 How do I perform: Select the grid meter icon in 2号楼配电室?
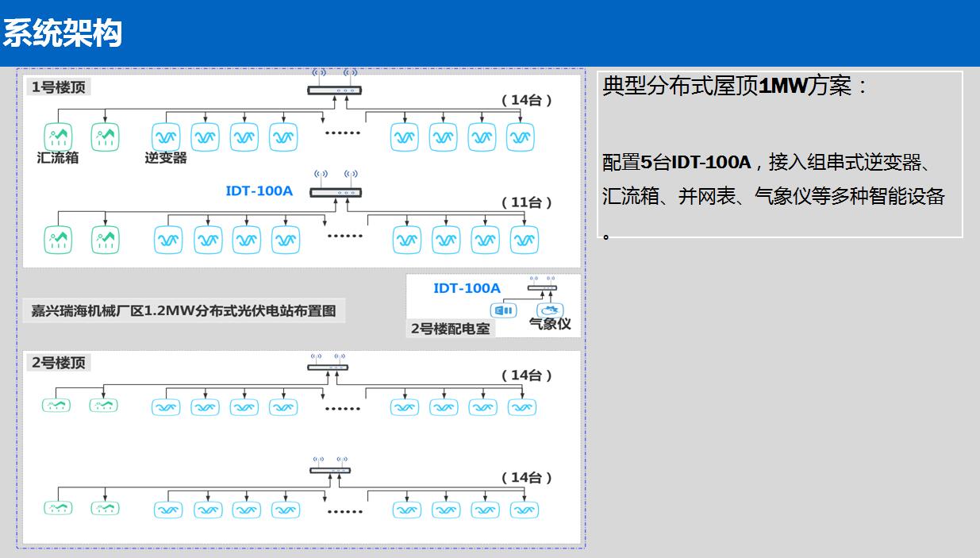[504, 310]
